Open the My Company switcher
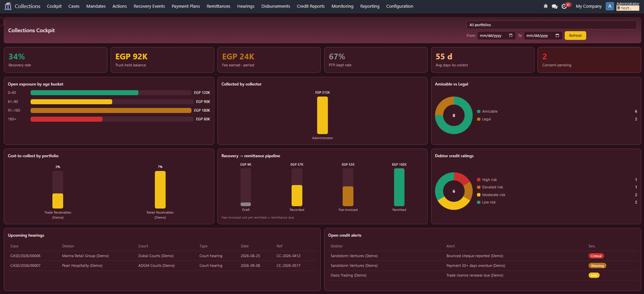Screen dimensions: 644x294 click(589, 6)
